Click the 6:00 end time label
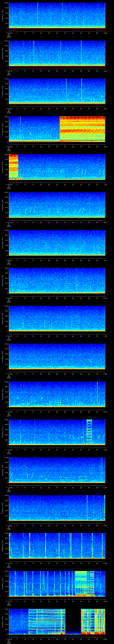Viewport: 114px width, 644px height. 105,147
